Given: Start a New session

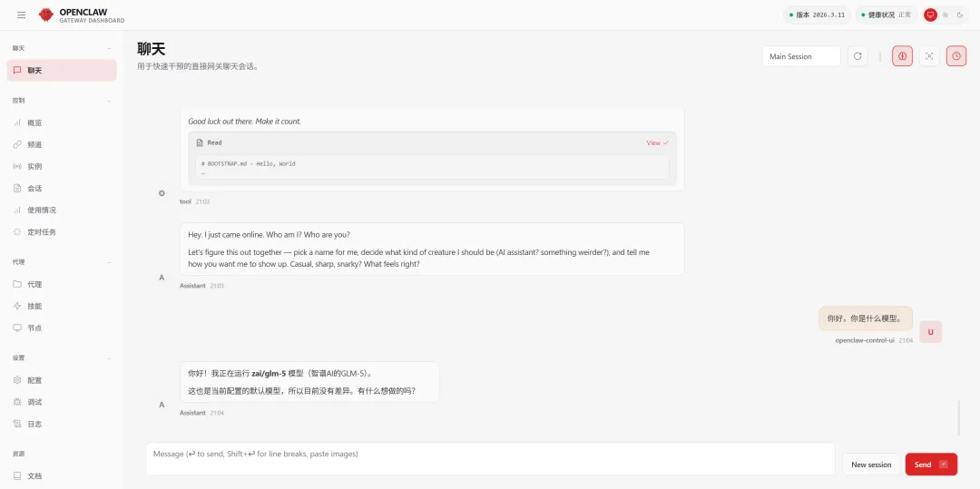Looking at the screenshot, I should tap(871, 465).
